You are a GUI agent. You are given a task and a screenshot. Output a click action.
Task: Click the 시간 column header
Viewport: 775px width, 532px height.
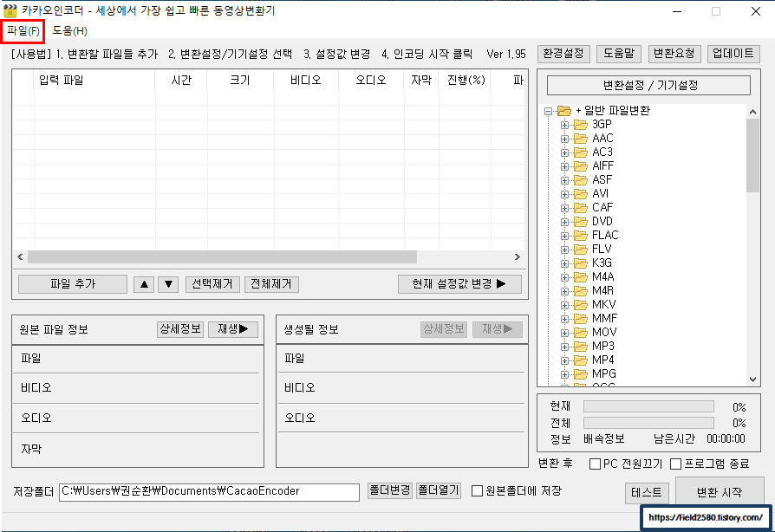pos(181,81)
